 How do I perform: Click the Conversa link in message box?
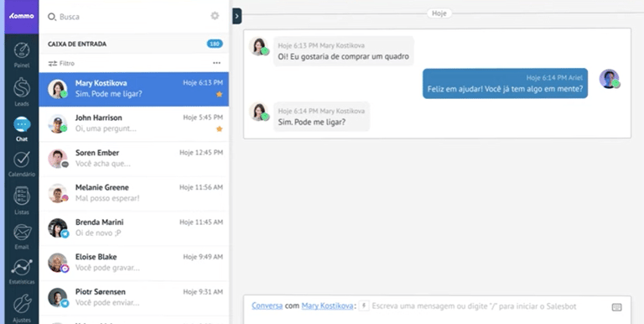tap(267, 306)
